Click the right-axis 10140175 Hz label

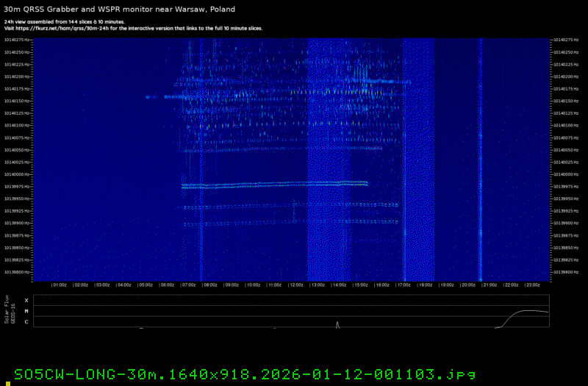(566, 88)
